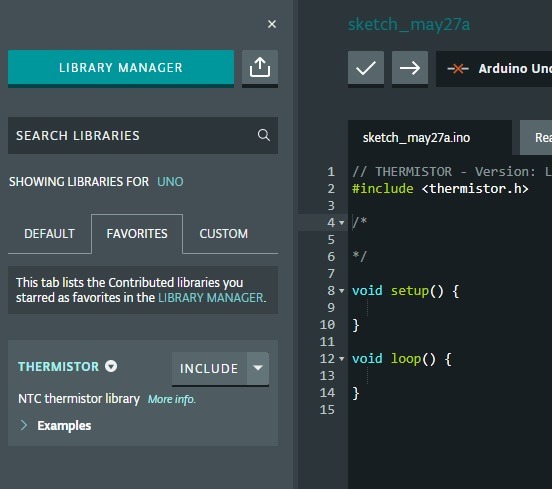Screen dimensions: 552x489
Task: Collapse the comment fold arrow on line 4
Action: tap(341, 222)
